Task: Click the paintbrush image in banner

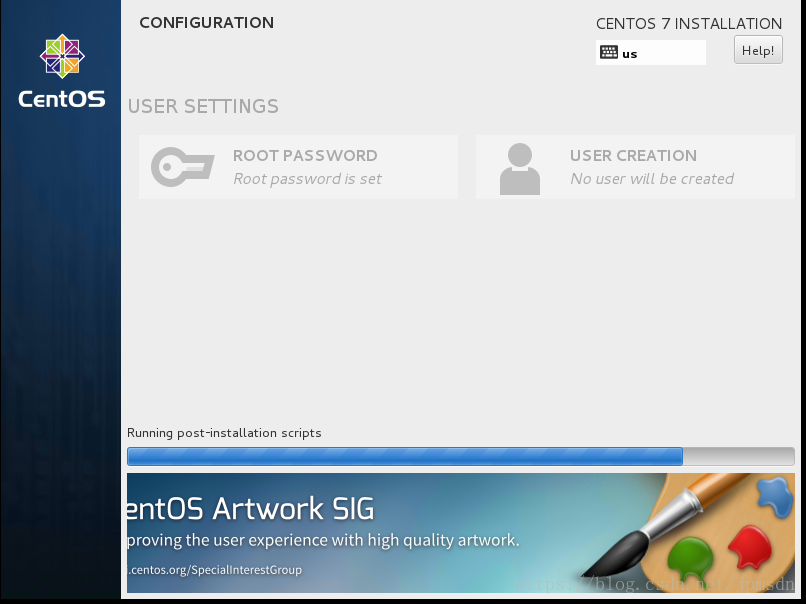Action: (668, 524)
